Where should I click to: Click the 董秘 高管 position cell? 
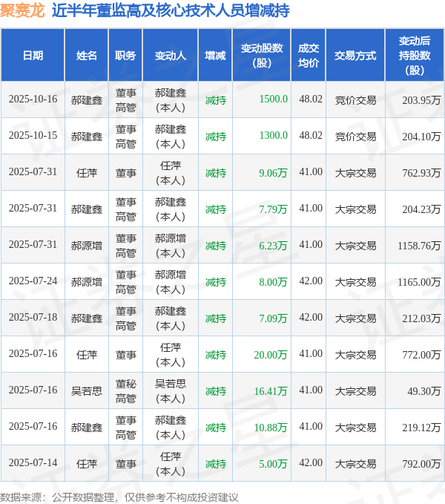tap(125, 391)
